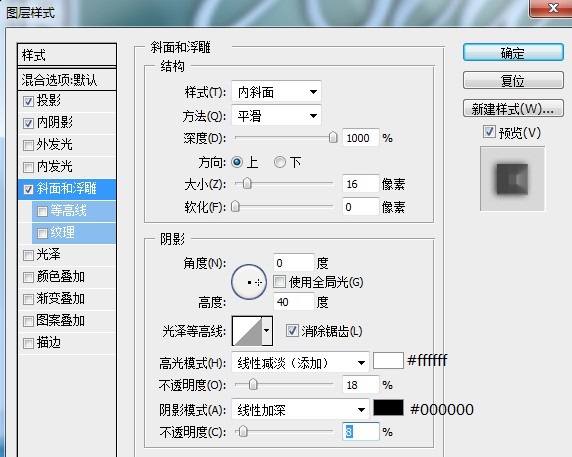Click the 大小 size input field
This screenshot has height=457, width=572.
360,184
